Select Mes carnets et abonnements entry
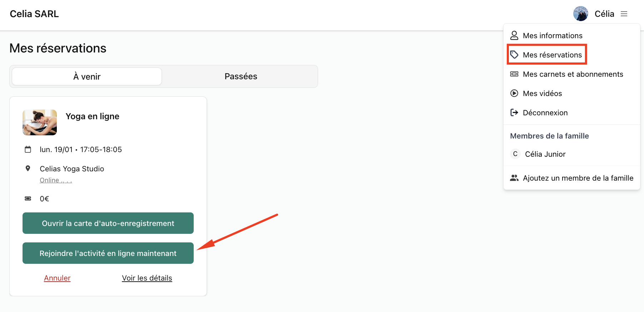Screen dimensions: 644x312 pyautogui.click(x=573, y=74)
